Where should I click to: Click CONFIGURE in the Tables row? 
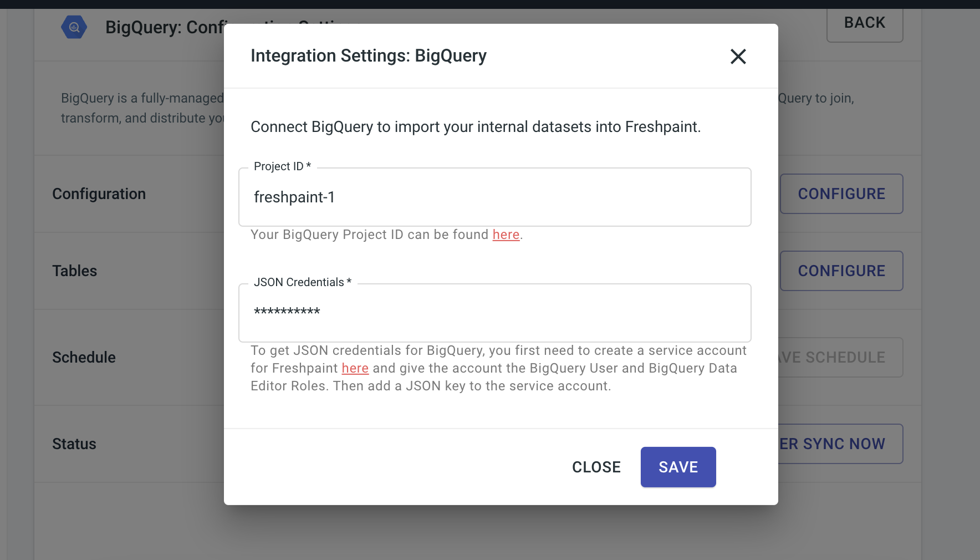841,271
